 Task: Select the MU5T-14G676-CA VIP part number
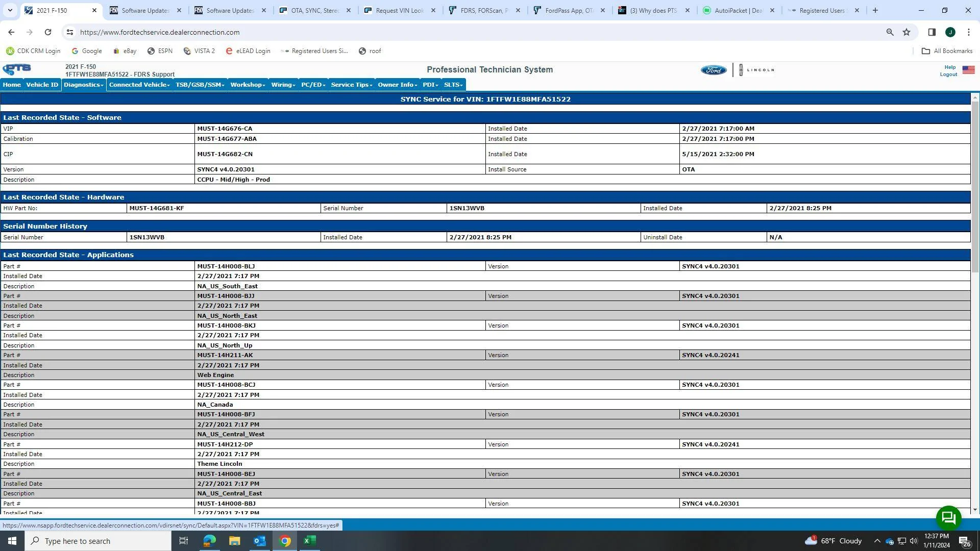click(x=225, y=129)
